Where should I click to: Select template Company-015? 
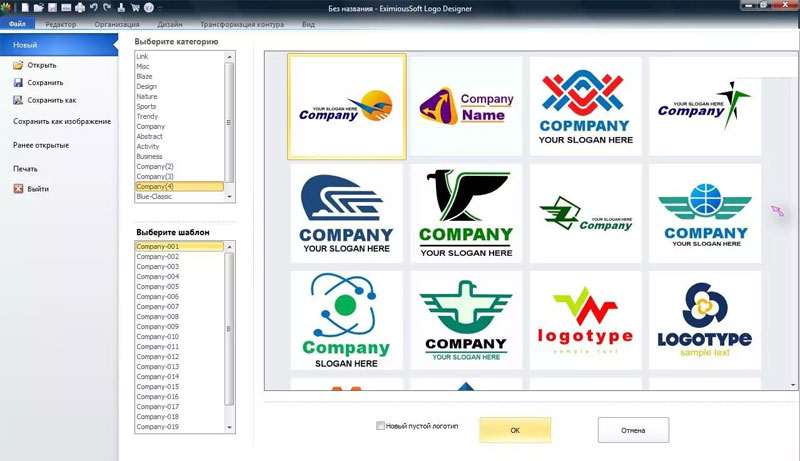coord(180,387)
